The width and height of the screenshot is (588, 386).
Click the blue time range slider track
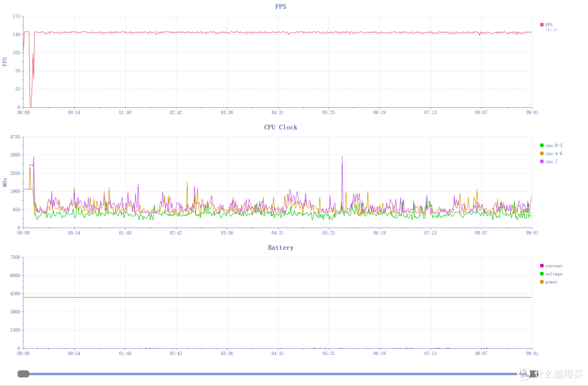tap(274, 374)
